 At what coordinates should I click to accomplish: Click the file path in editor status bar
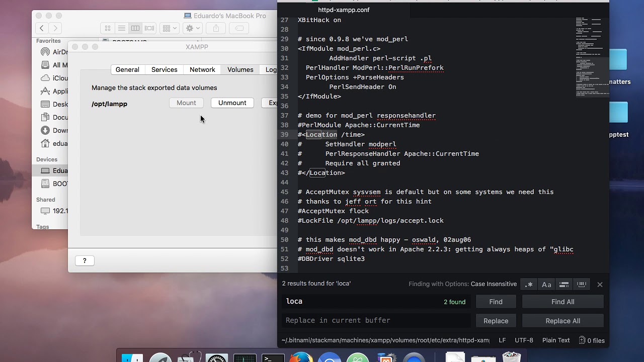(385, 340)
